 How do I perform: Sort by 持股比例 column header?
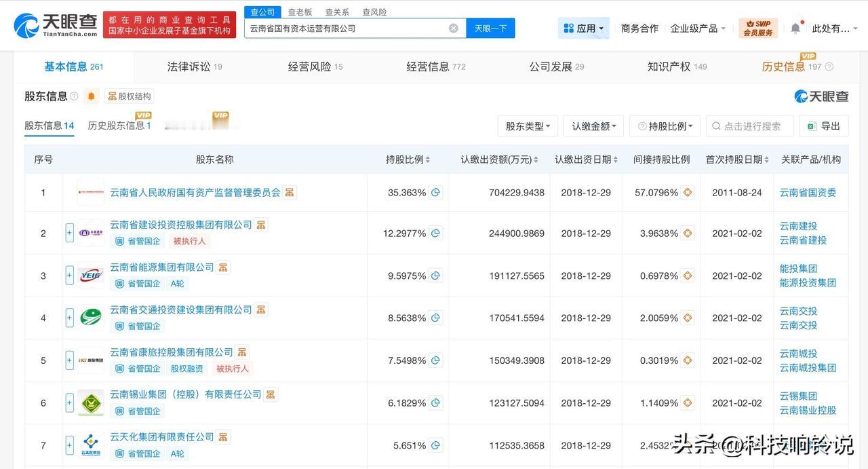pos(408,160)
